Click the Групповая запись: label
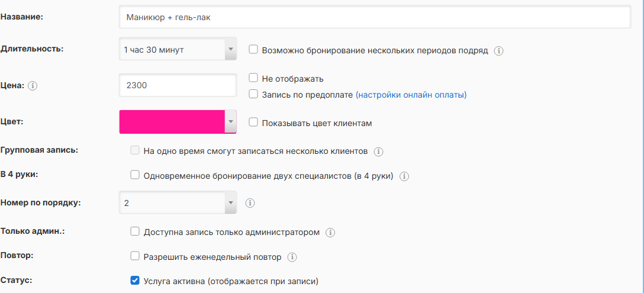Image resolution: width=644 pixels, height=293 pixels. [39, 150]
